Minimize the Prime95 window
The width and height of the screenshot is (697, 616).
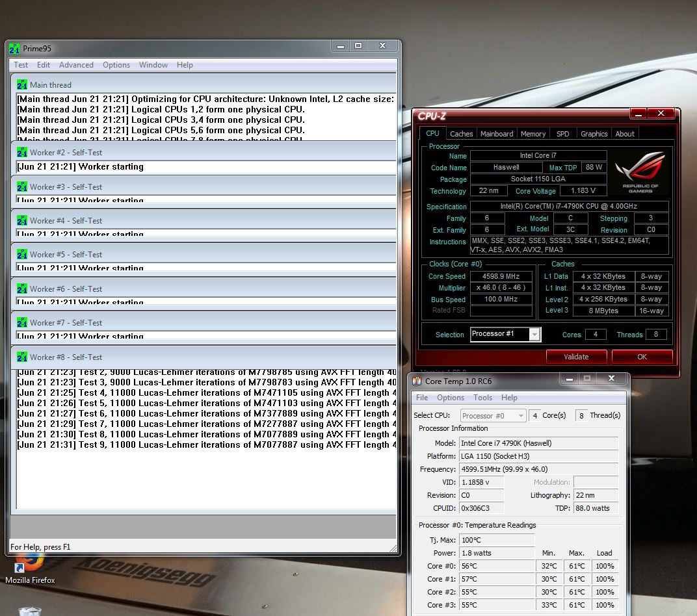pyautogui.click(x=341, y=45)
